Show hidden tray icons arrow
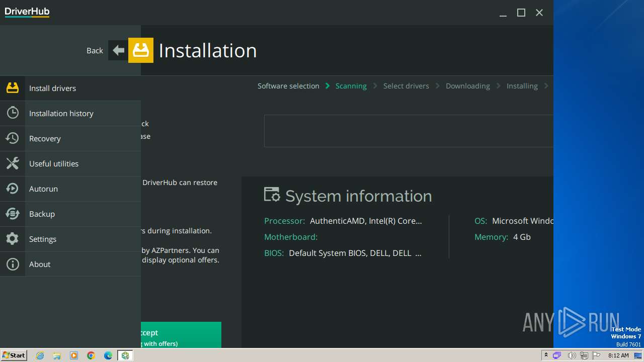This screenshot has height=362, width=644. click(546, 355)
